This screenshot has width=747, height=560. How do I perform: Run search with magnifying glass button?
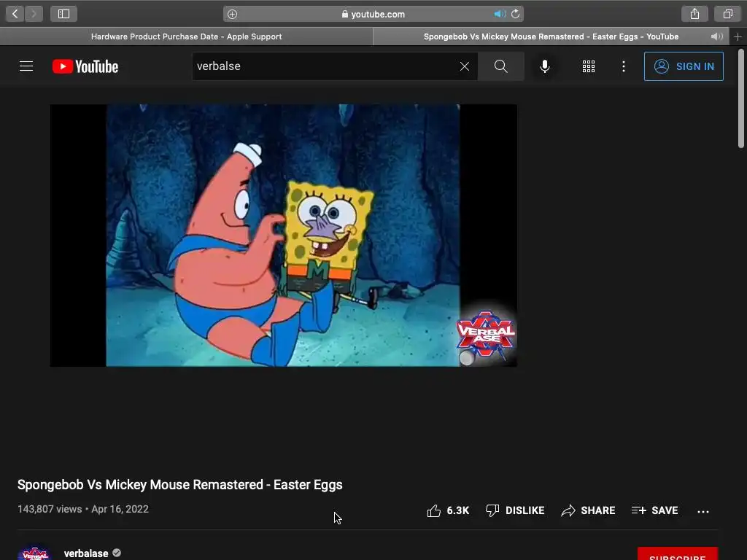500,66
